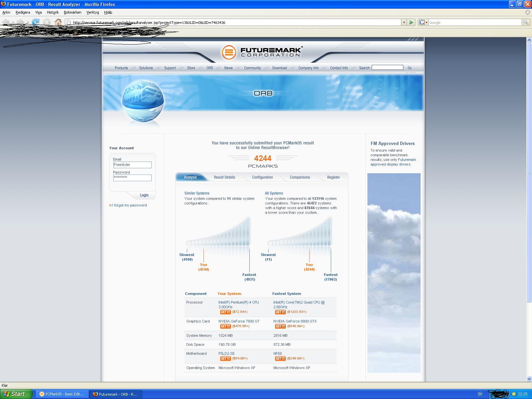Click Futuremark approved display drivers link
This screenshot has height=399, width=532.
pos(393,162)
